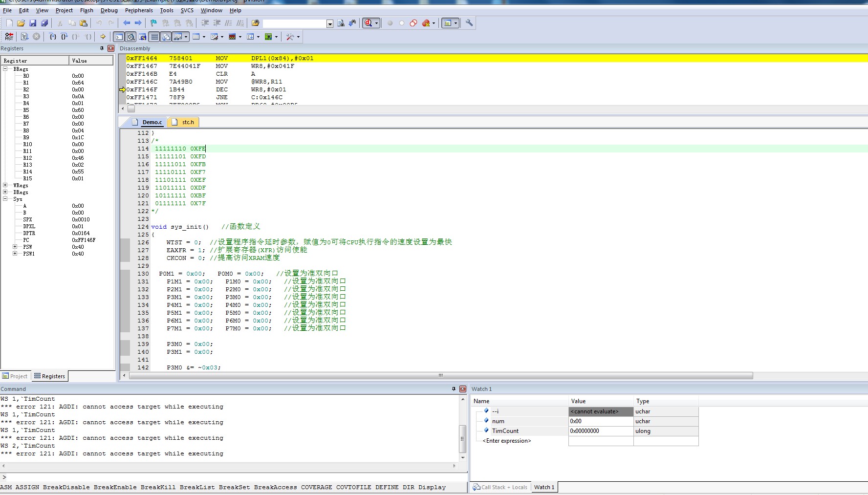868x495 pixels.
Task: Open Serial windows dropdown arrow
Action: [222, 37]
